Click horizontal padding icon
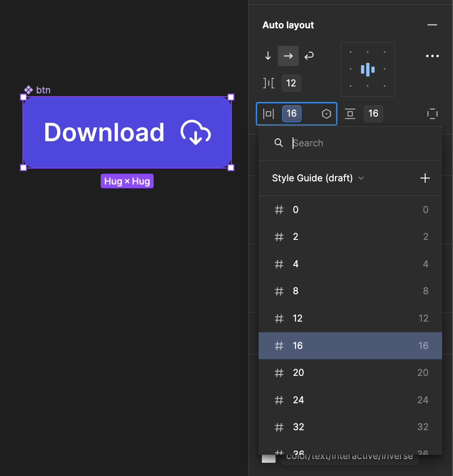 coord(268,114)
